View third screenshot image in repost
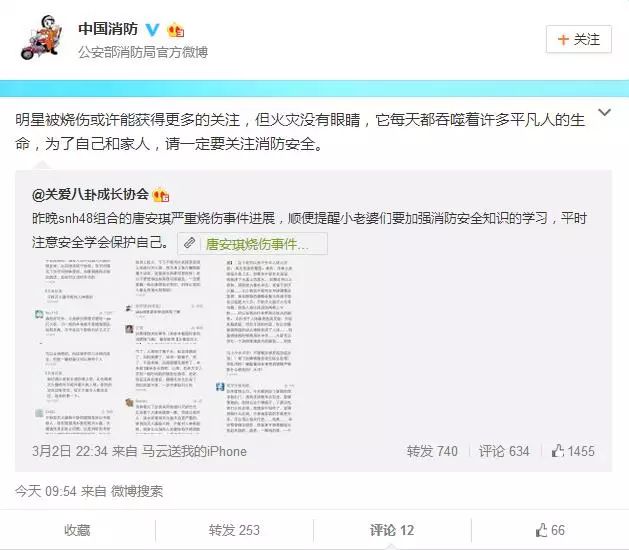This screenshot has height=550, width=629. [x=255, y=346]
